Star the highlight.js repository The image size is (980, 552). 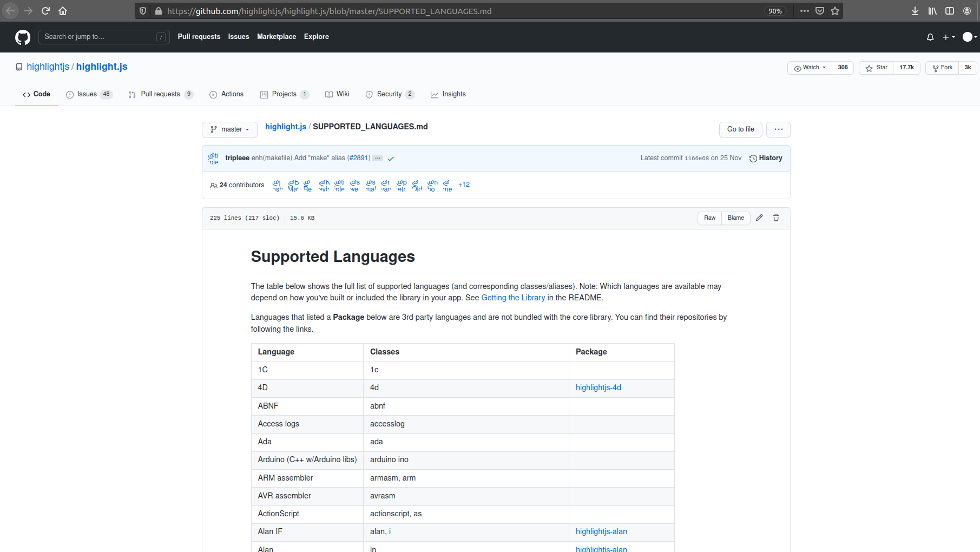pyautogui.click(x=876, y=68)
